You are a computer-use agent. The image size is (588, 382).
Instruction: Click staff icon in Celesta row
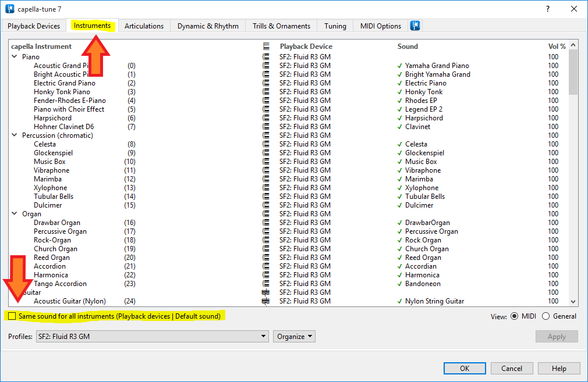(x=265, y=144)
